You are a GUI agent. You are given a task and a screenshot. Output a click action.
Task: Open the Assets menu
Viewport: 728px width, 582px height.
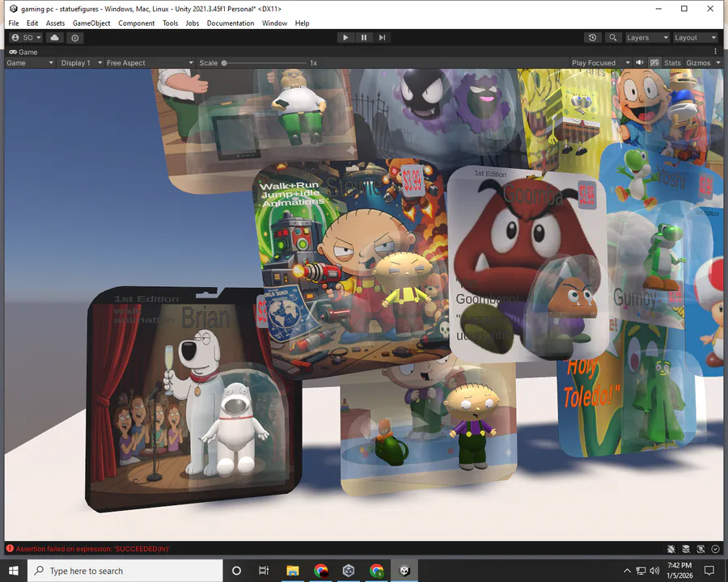(55, 23)
